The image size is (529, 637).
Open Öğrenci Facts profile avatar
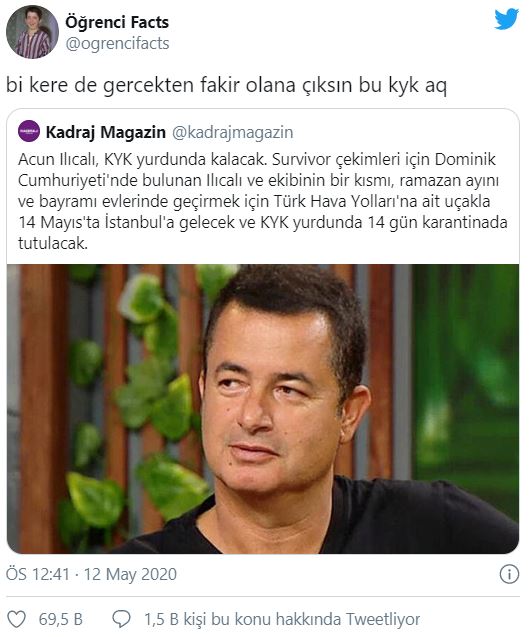point(33,32)
